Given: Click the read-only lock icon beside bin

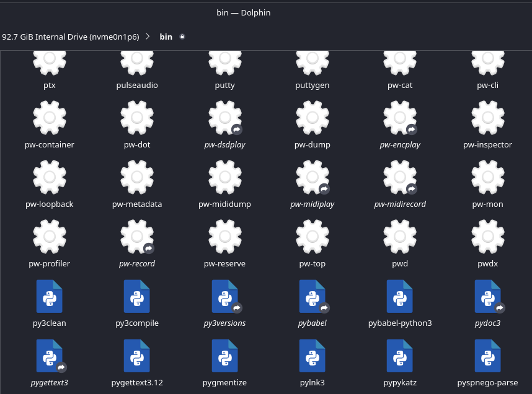Looking at the screenshot, I should click(x=182, y=37).
